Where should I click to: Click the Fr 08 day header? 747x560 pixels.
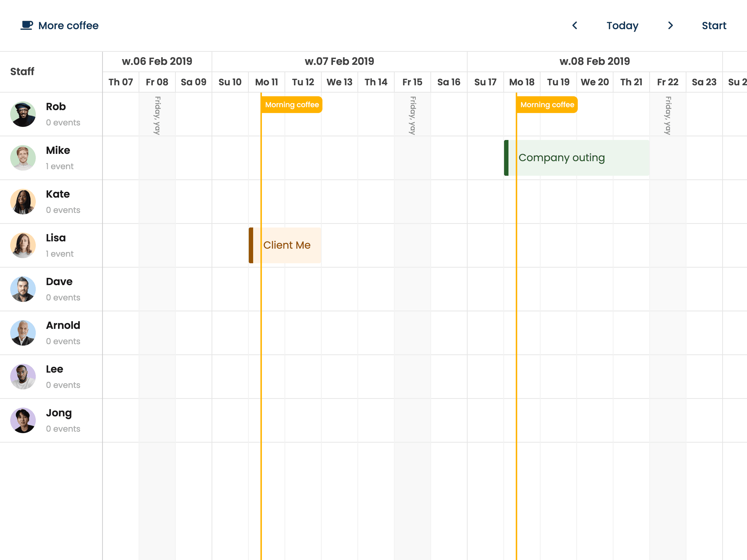pyautogui.click(x=157, y=82)
